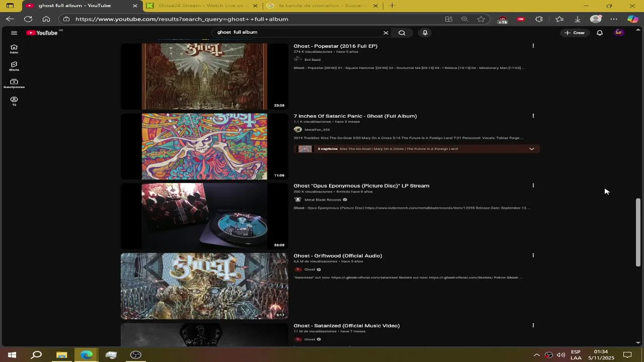This screenshot has width=644, height=362.
Task: Go back with the browser back arrow
Action: click(10, 19)
